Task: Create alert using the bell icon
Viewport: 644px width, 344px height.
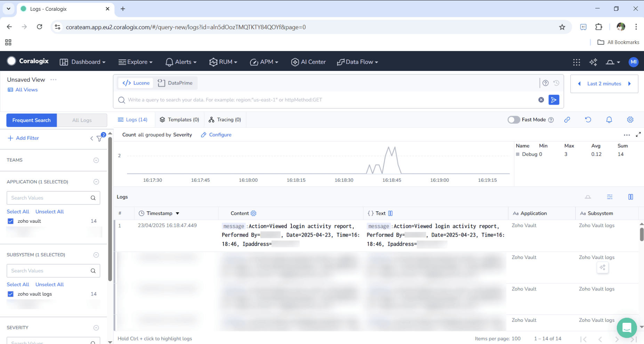Action: pos(609,120)
